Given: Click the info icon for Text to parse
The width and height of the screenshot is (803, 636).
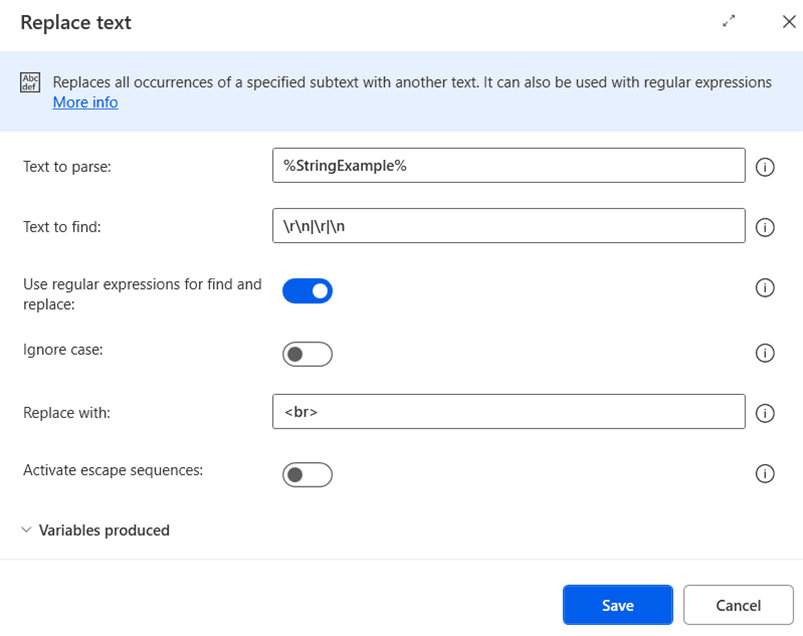Looking at the screenshot, I should point(765,167).
